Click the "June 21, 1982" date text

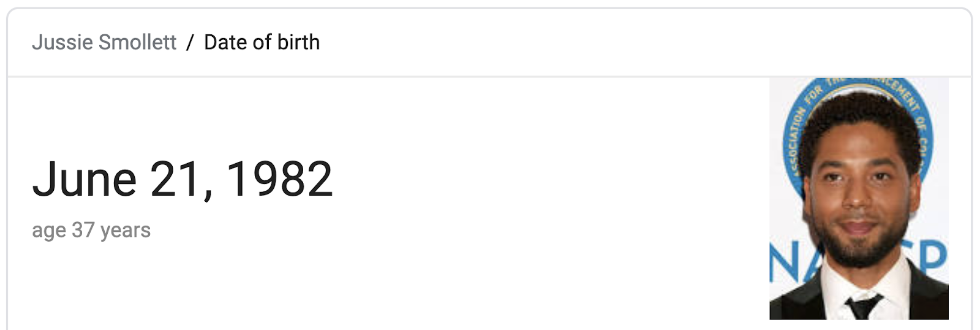[183, 179]
